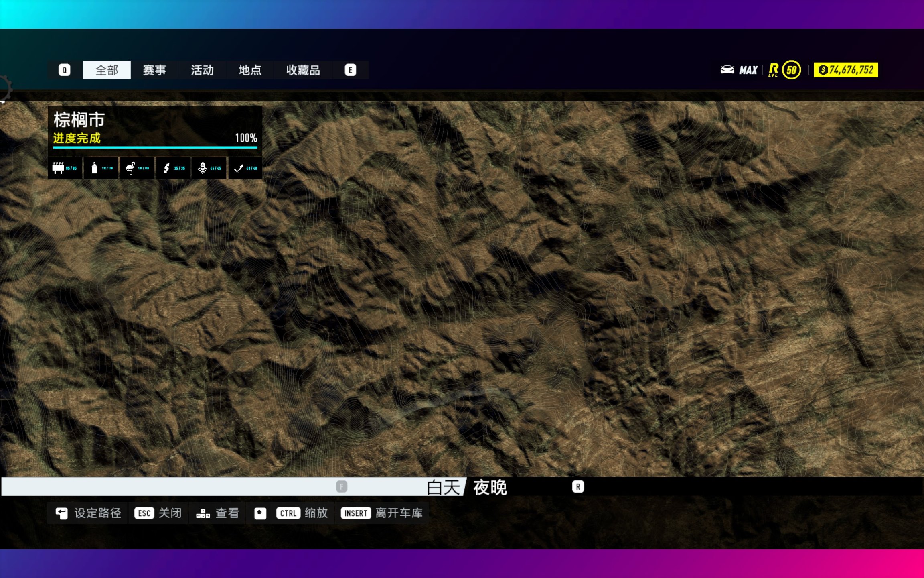Switch to the 收藏品 (Collectibles) tab
924x578 pixels.
pos(303,70)
